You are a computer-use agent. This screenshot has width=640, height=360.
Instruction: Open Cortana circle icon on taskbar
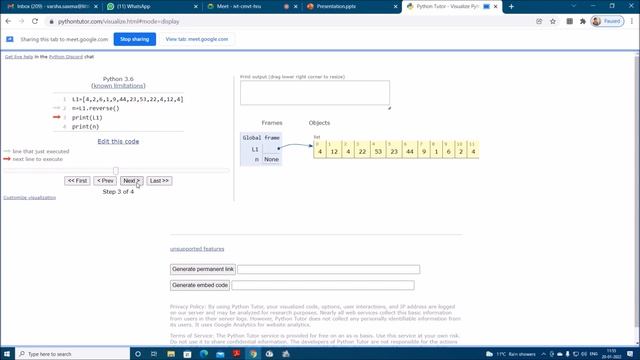click(138, 354)
